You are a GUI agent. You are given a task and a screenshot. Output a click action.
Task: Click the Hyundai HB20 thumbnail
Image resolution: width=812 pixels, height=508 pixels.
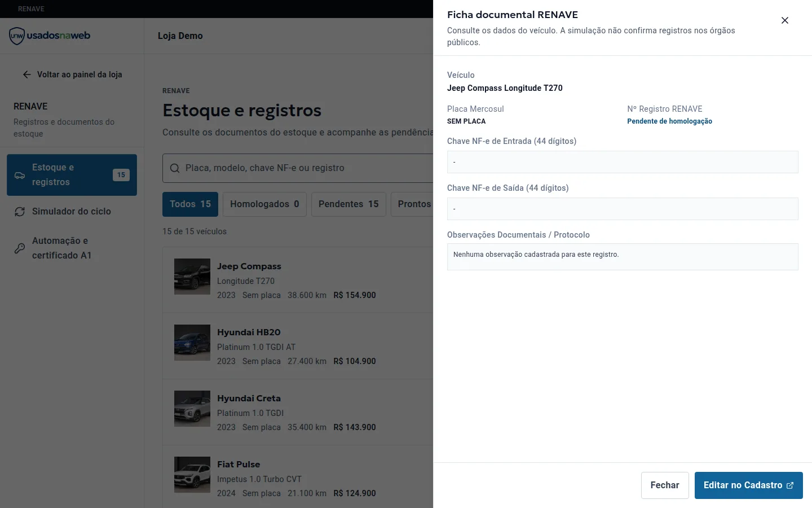(192, 343)
